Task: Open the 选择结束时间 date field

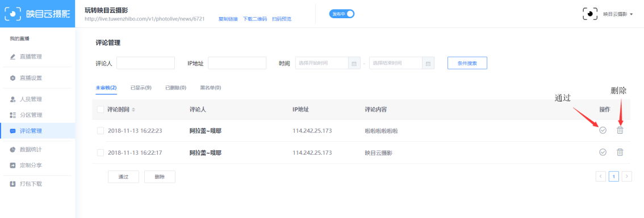Action: [396, 63]
